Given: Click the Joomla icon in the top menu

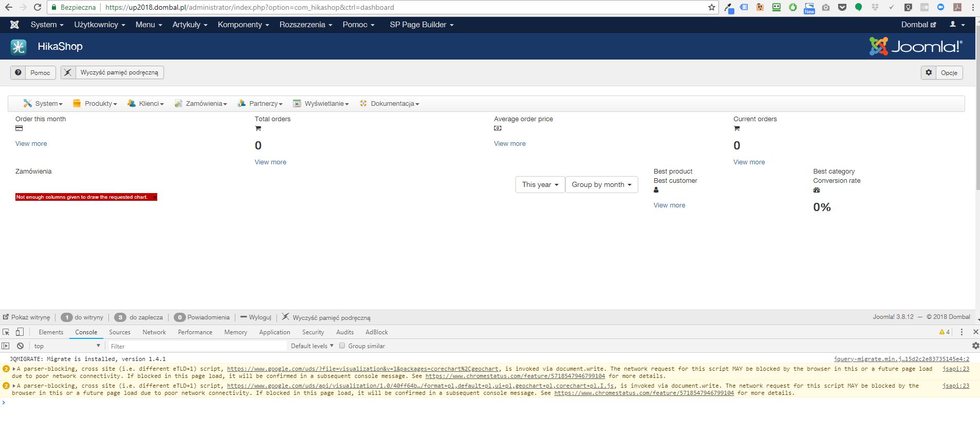Looking at the screenshot, I should pyautogui.click(x=14, y=25).
